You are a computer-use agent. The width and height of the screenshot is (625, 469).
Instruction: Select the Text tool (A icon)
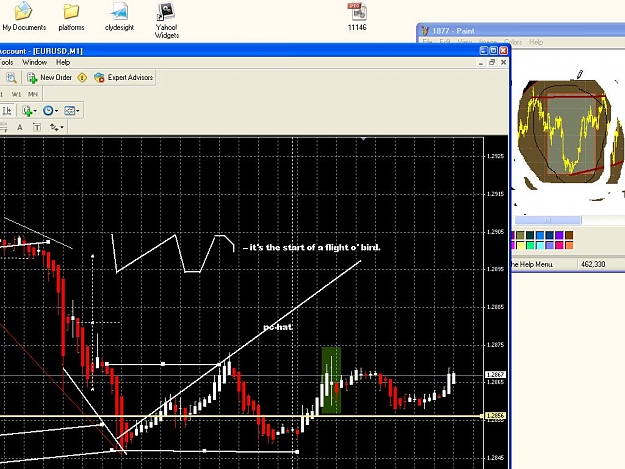tap(20, 128)
